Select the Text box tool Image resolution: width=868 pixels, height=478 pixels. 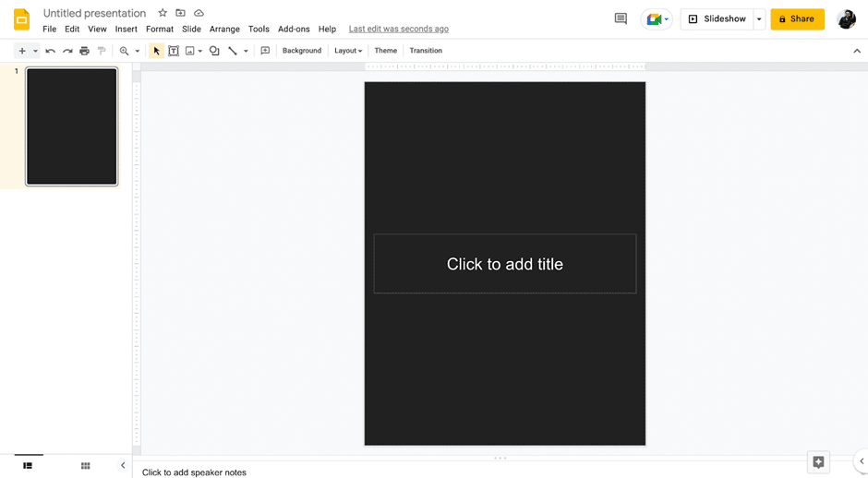point(173,51)
